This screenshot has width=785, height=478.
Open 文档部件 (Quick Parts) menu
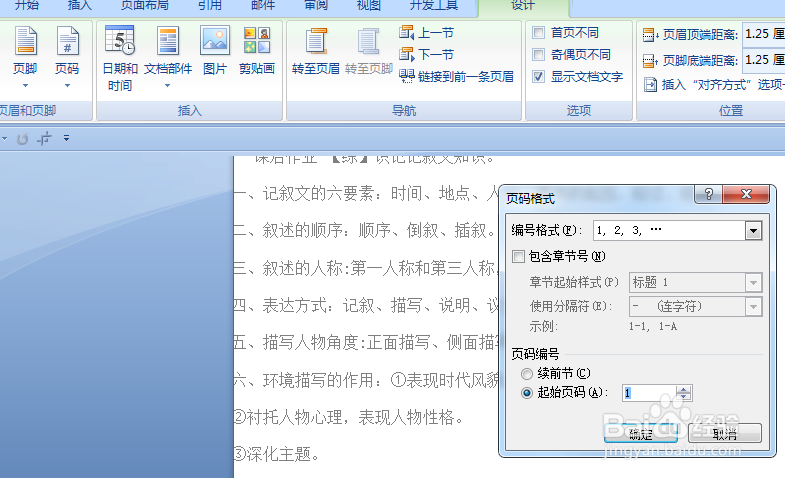(168, 57)
